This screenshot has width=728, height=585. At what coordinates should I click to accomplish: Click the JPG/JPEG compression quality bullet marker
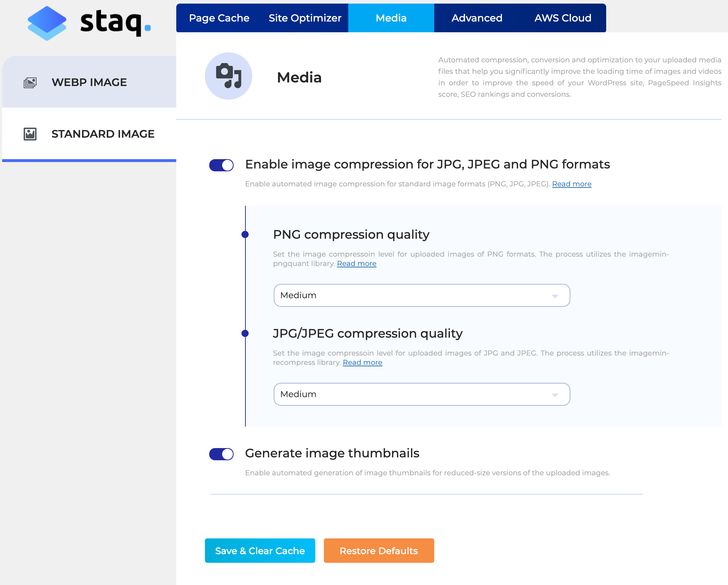tap(245, 333)
